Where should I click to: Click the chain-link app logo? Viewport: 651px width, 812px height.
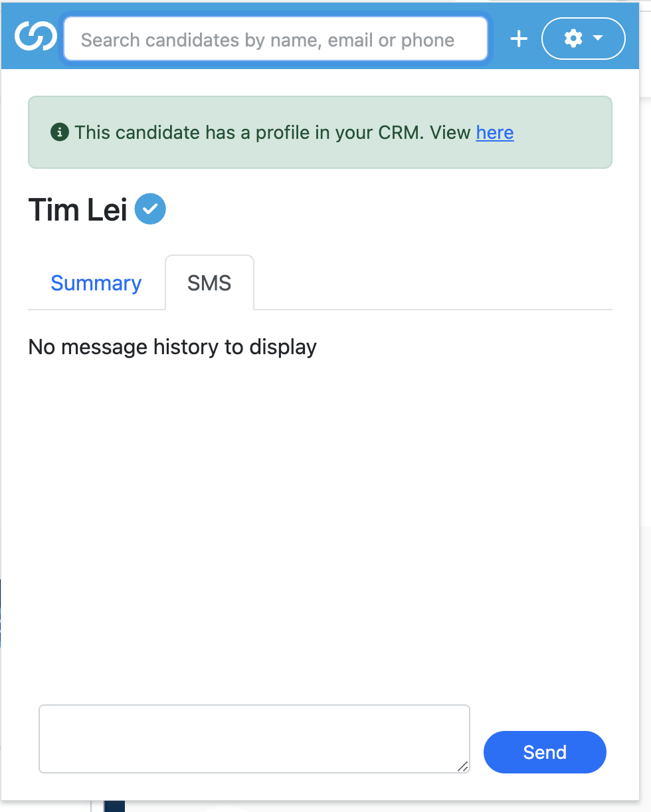(x=36, y=37)
